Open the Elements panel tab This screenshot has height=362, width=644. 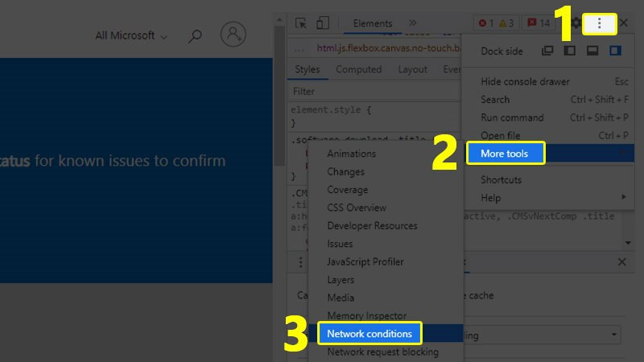[x=373, y=23]
